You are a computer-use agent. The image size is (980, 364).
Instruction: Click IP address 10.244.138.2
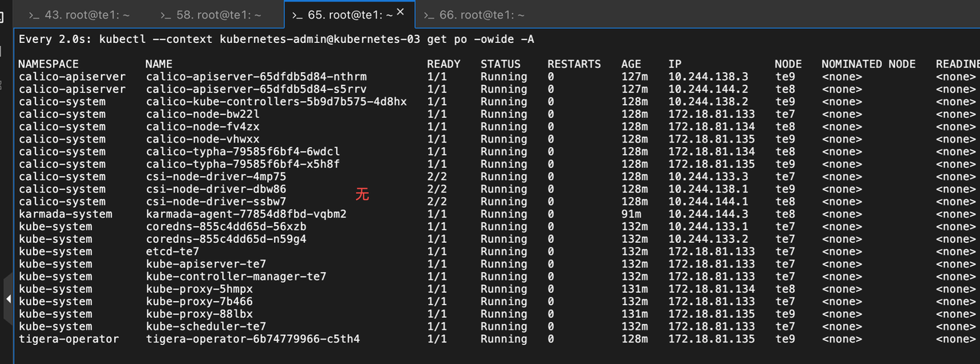click(708, 102)
